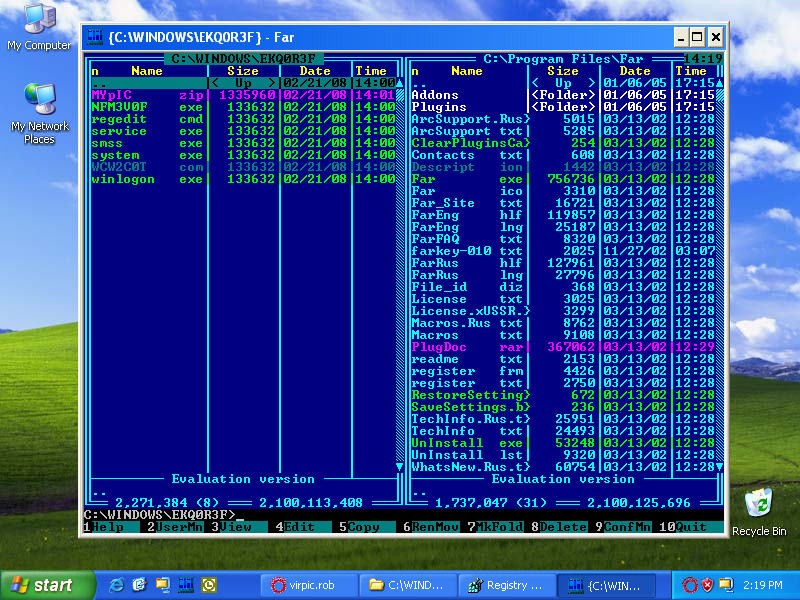Image resolution: width=800 pixels, height=600 pixels.
Task: Select the MYpIC zip file
Action: click(243, 95)
